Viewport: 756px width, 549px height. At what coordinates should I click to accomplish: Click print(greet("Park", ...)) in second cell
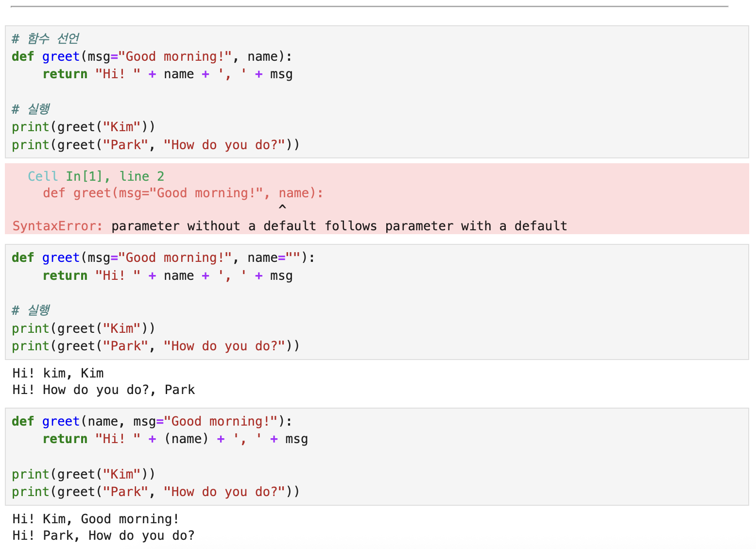156,346
